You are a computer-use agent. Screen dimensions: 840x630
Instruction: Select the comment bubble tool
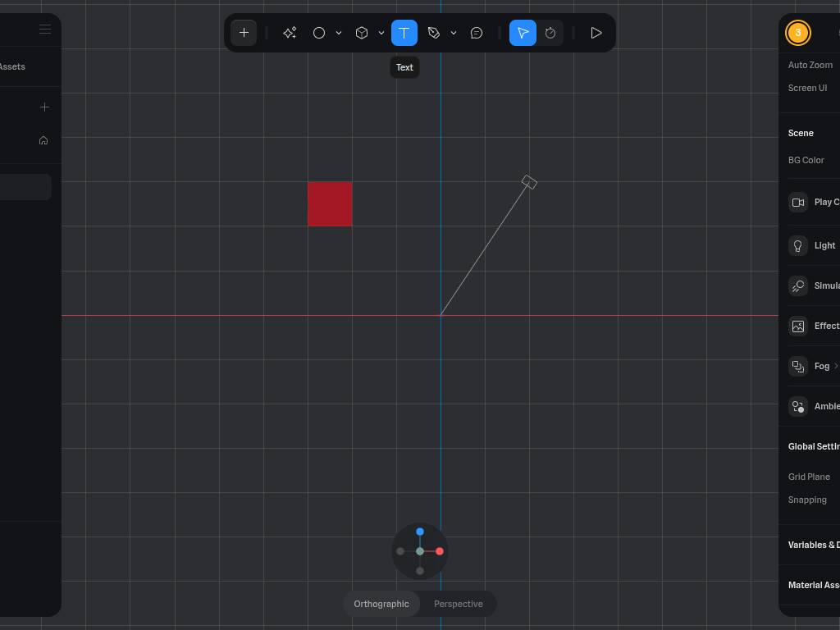coord(477,33)
